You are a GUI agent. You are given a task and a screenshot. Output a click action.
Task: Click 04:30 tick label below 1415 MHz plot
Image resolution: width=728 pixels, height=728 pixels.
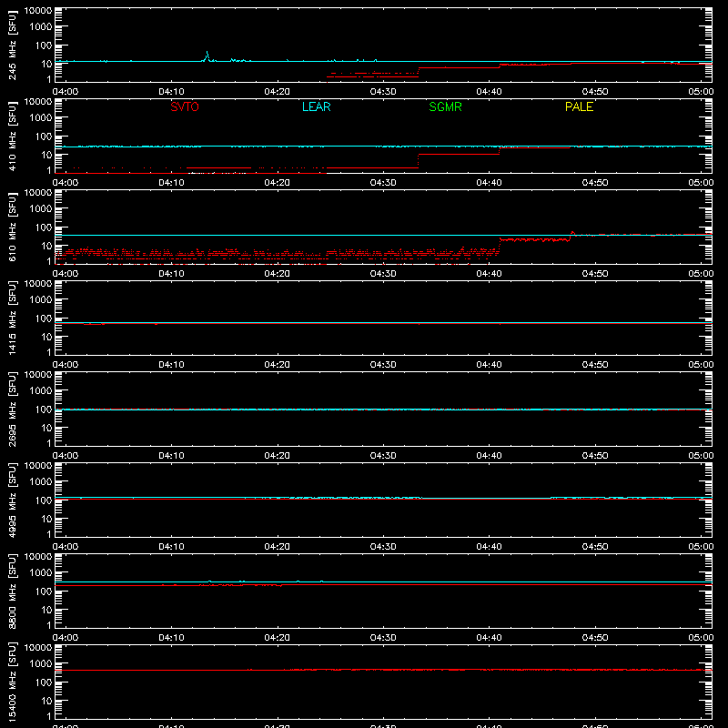383,365
